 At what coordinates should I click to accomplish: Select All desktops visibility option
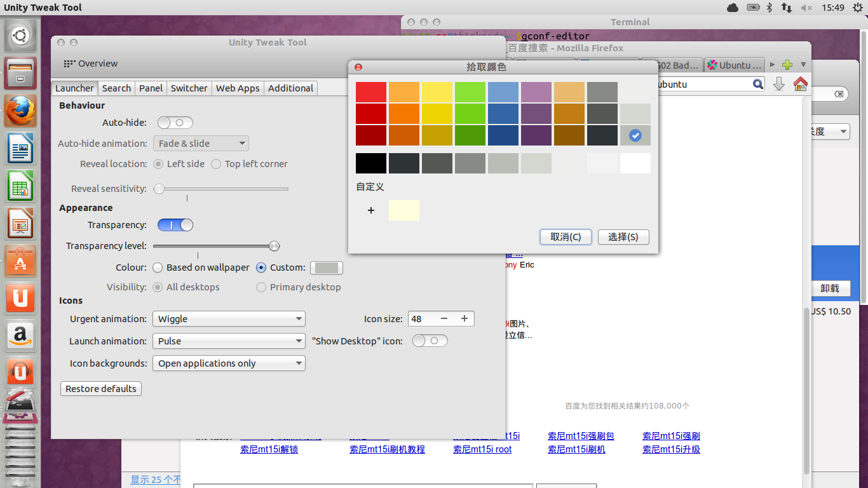(x=159, y=287)
